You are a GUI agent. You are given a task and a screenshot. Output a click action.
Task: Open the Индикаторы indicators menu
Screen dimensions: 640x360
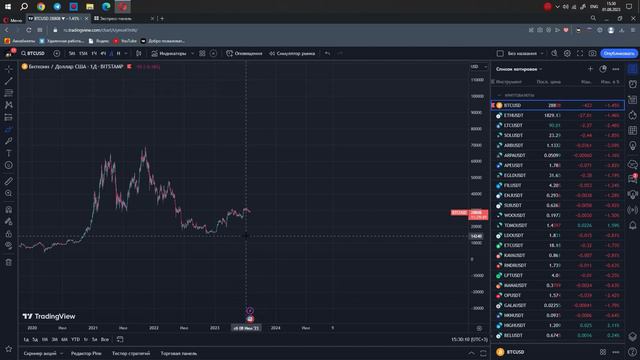coord(169,53)
